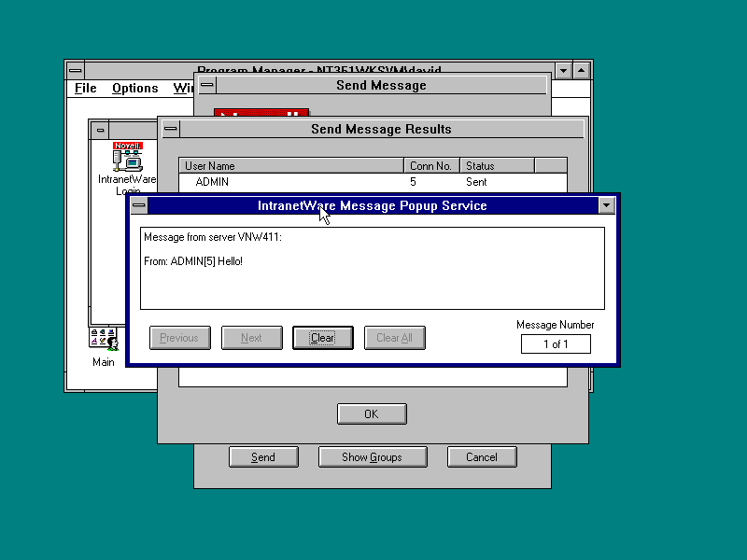Open the Options menu in Program Manager
The height and width of the screenshot is (560, 747).
134,88
